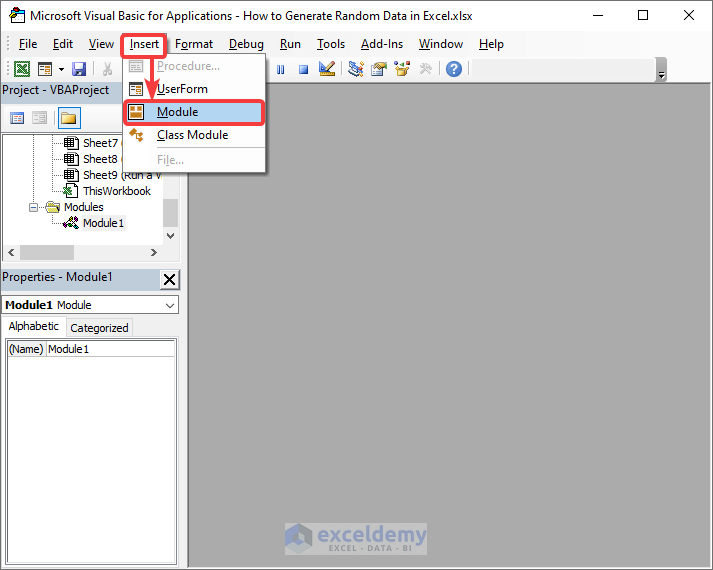Open Visual Basic Help question mark icon
The image size is (713, 570).
coord(453,69)
